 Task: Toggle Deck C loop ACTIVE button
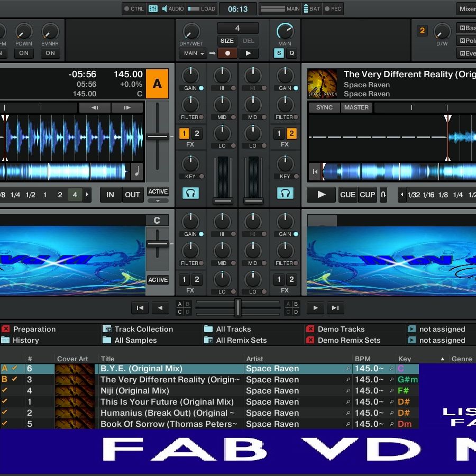[x=158, y=280]
